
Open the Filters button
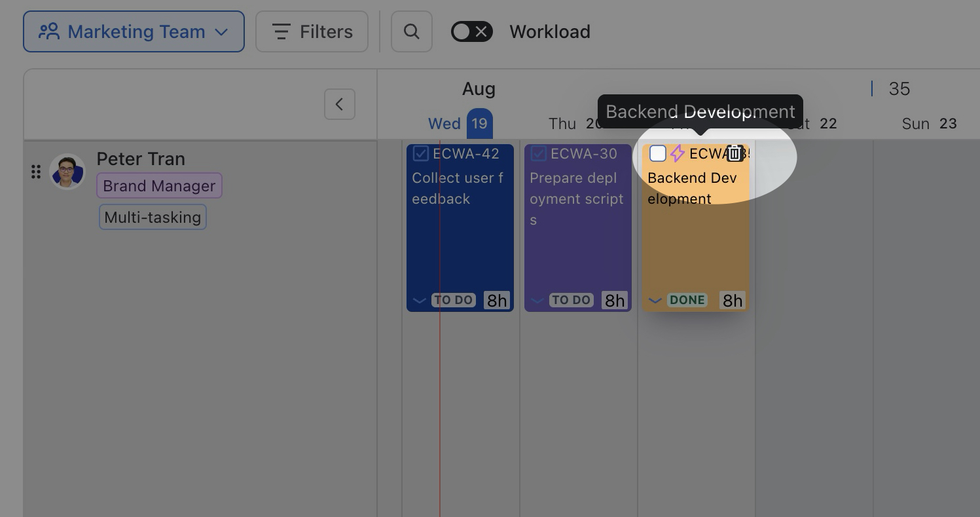tap(312, 31)
